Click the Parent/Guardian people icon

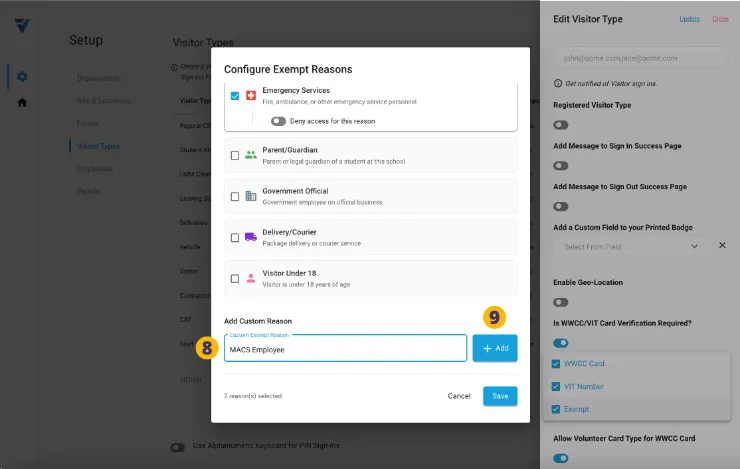250,155
